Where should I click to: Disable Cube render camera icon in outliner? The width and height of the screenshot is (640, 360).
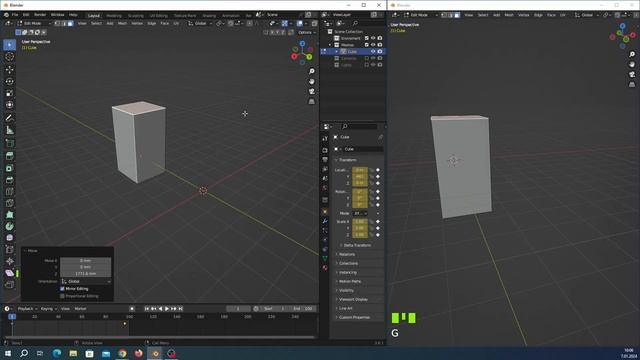pos(380,52)
